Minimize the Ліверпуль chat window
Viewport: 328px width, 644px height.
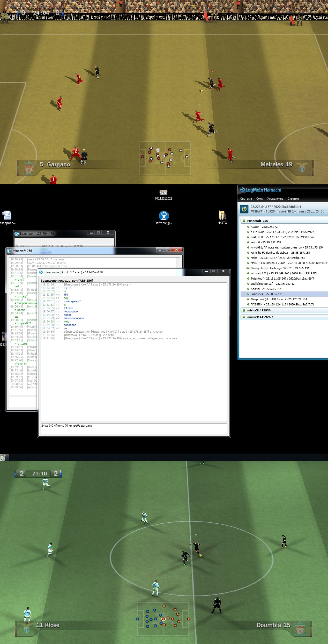206,271
